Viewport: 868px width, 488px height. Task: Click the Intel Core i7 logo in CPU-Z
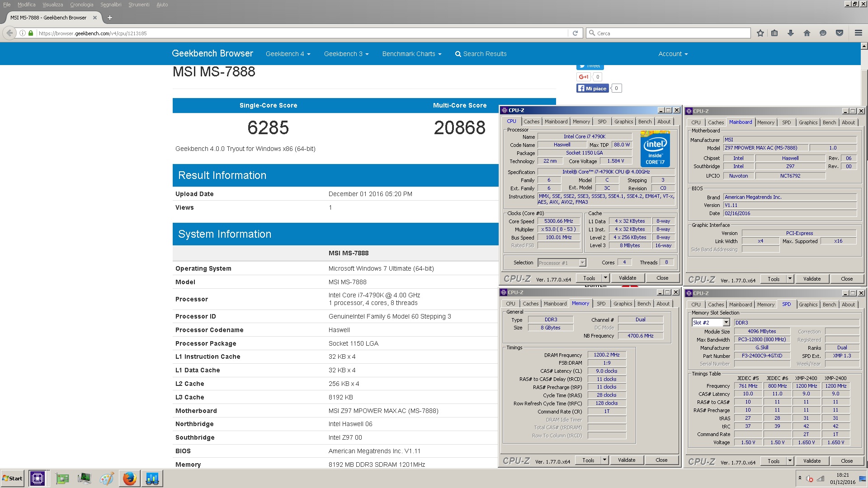coord(655,149)
